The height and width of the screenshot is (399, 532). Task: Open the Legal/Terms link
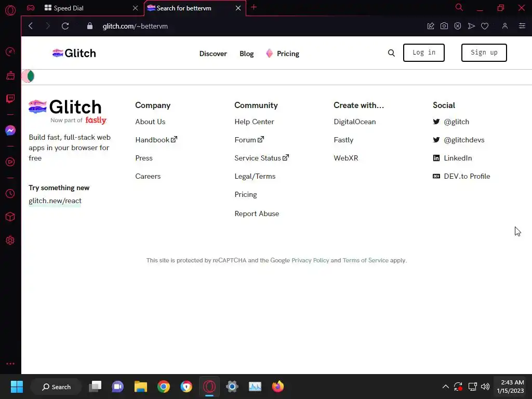[255, 176]
